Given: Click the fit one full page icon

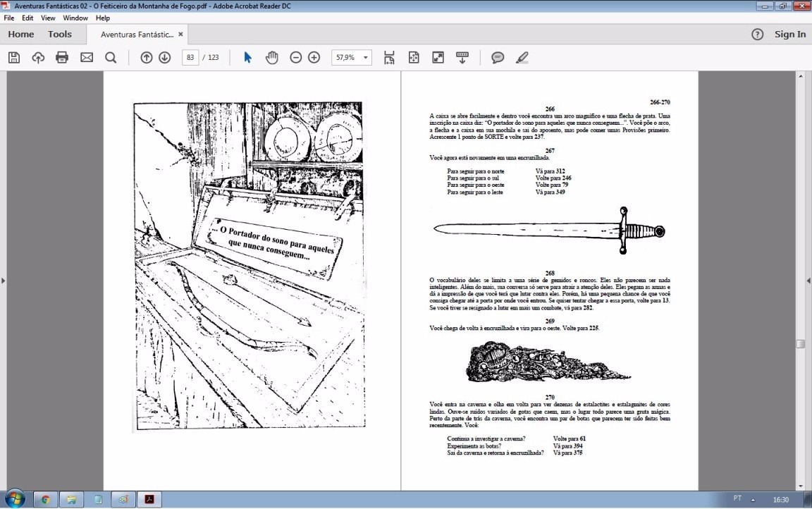Looking at the screenshot, I should point(414,58).
